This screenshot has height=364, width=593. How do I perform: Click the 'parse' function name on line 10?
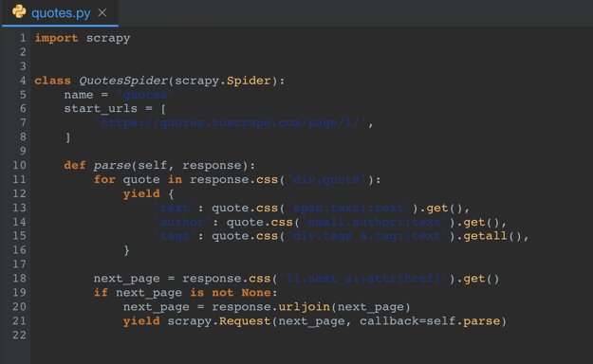[112, 166]
